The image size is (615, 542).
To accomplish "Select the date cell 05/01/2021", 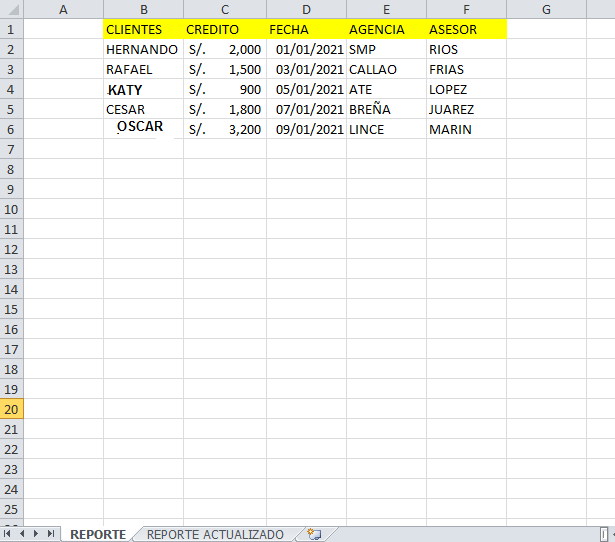I will (x=307, y=89).
